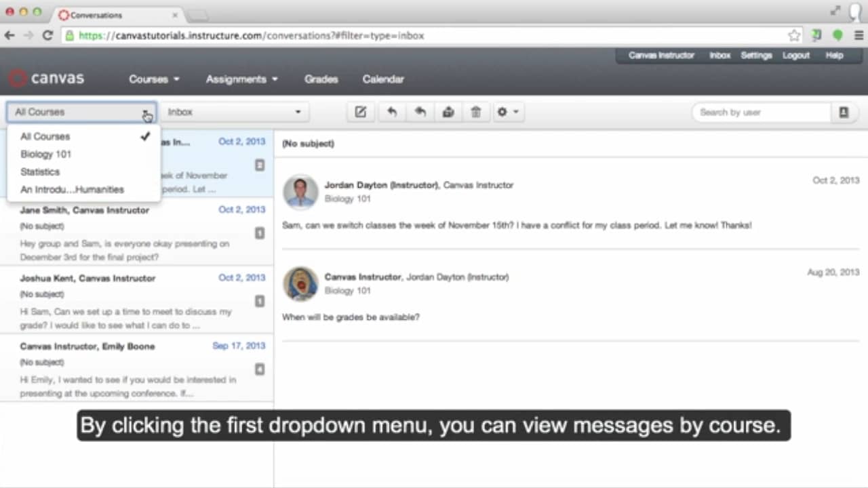Screen dimensions: 868x488
Task: Reload the page in the browser
Action: click(x=47, y=35)
